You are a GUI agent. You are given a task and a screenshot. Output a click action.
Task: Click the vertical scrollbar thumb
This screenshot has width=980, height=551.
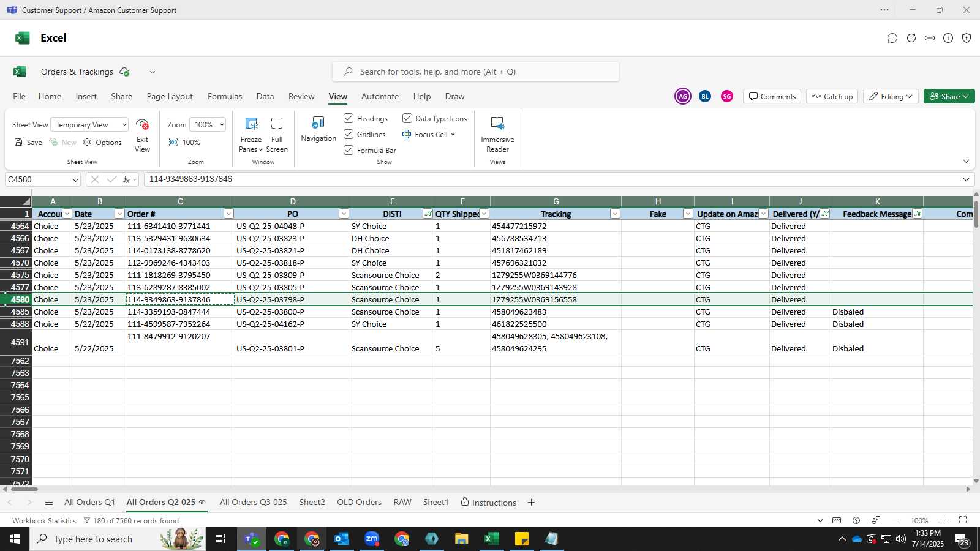point(976,213)
